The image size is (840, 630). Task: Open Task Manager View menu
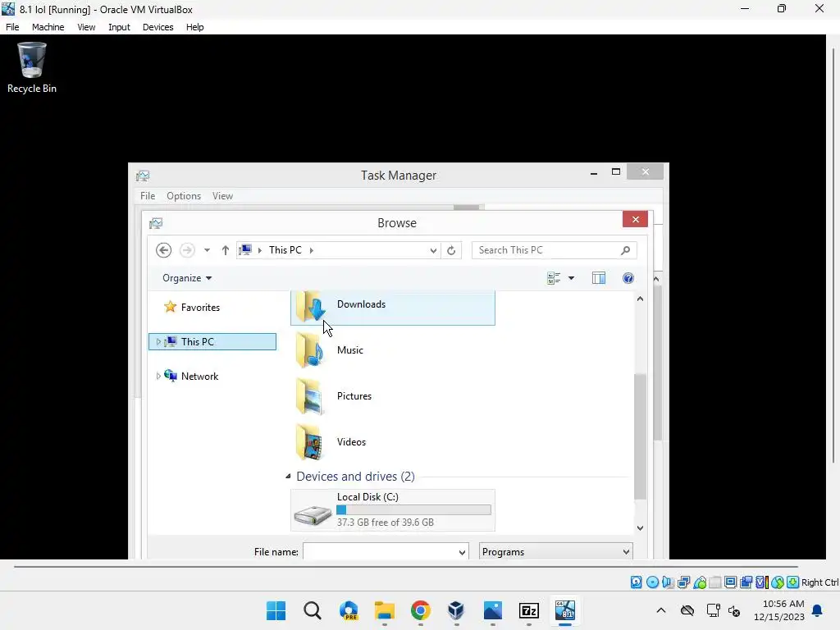(x=222, y=196)
